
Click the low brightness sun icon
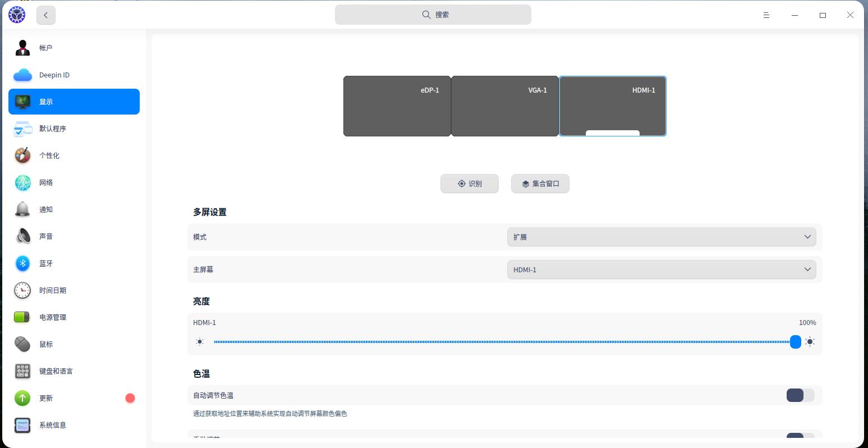[200, 342]
